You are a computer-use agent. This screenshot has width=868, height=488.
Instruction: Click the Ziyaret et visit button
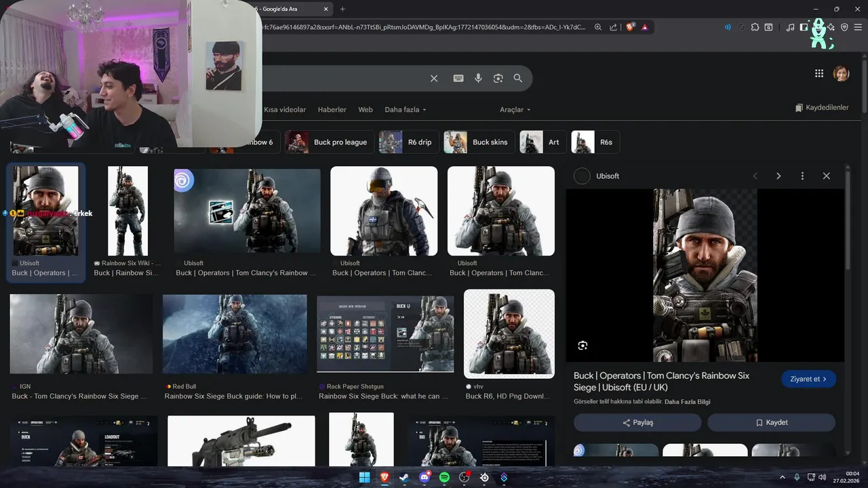click(808, 379)
